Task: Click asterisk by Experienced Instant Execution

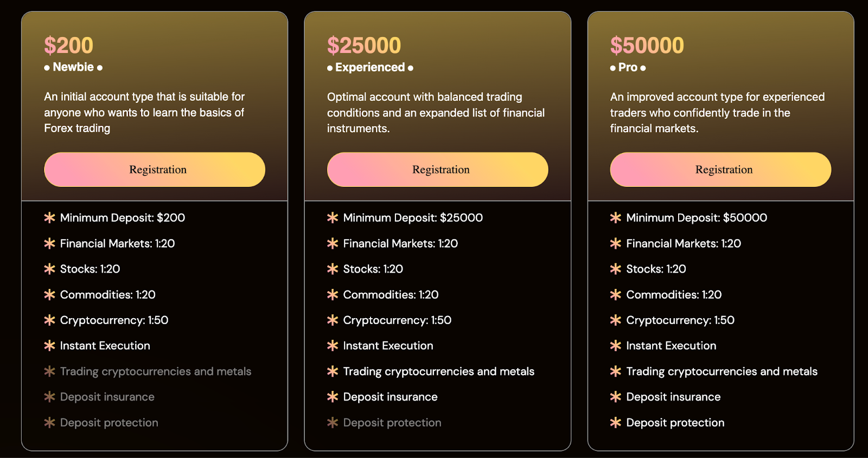Action: 333,346
